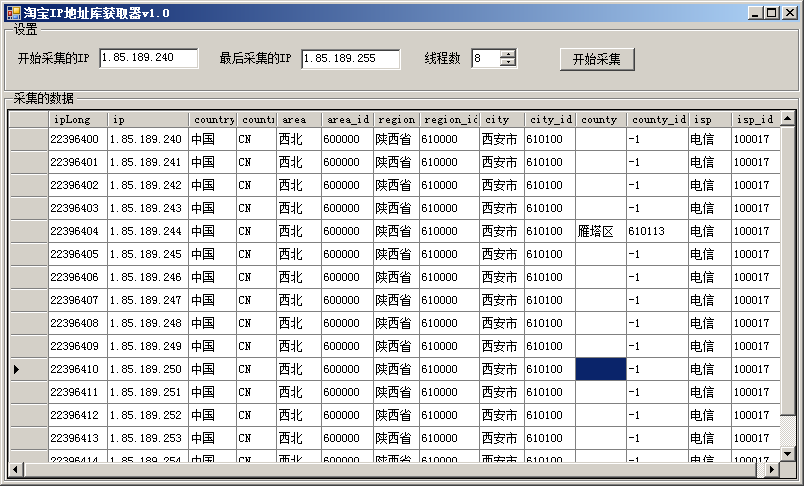The width and height of the screenshot is (804, 486).
Task: Select the cell 22396407
Action: pos(78,300)
